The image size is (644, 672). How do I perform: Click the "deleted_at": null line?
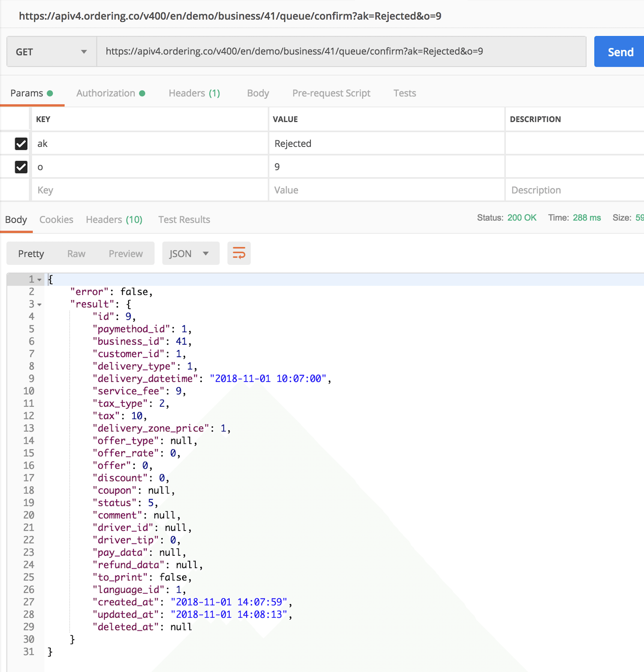[x=142, y=627]
